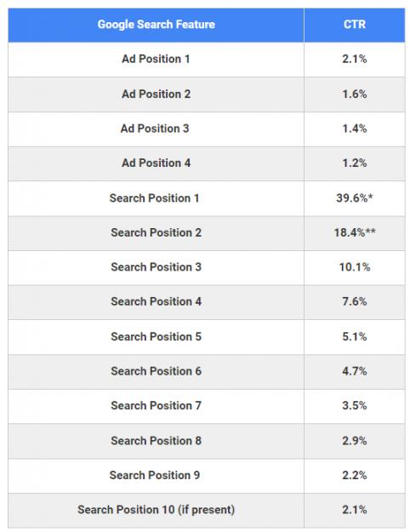410x532 pixels.
Task: Select the 1.2% CTR value
Action: click(355, 163)
